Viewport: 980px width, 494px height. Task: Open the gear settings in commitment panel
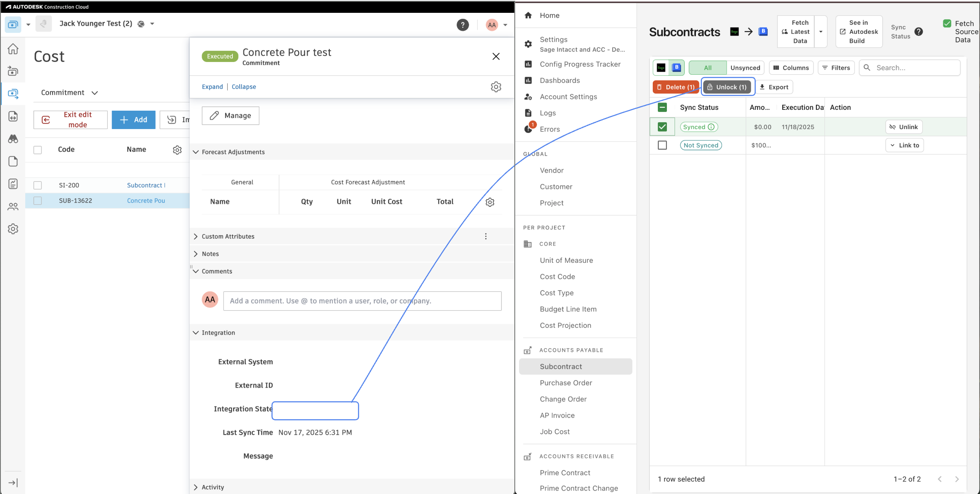click(x=496, y=87)
